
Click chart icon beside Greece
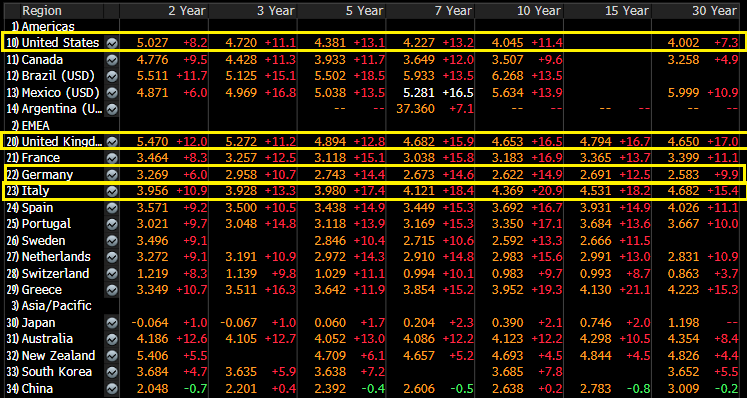click(x=112, y=290)
